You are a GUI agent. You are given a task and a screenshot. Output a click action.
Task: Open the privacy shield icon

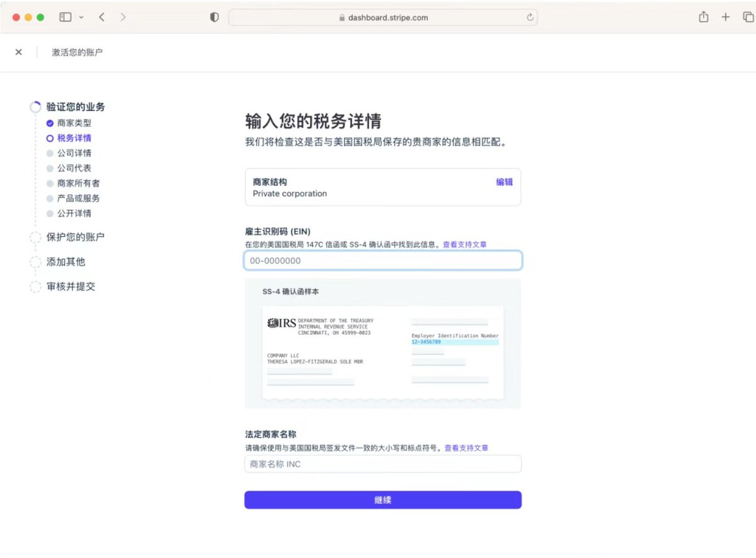(x=214, y=18)
